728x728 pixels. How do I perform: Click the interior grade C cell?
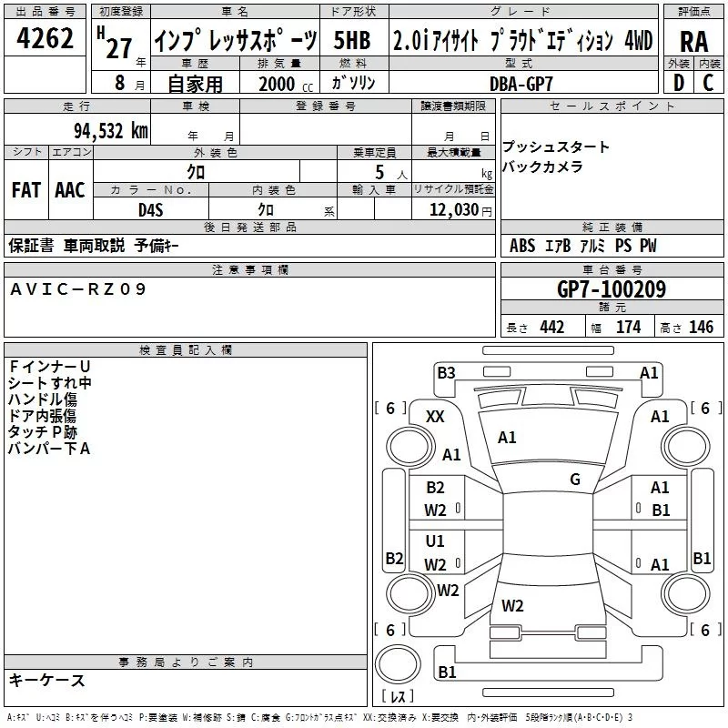[x=709, y=83]
